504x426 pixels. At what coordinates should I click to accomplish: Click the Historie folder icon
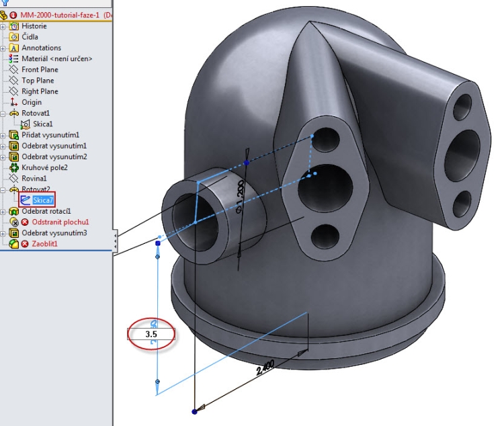coord(14,26)
